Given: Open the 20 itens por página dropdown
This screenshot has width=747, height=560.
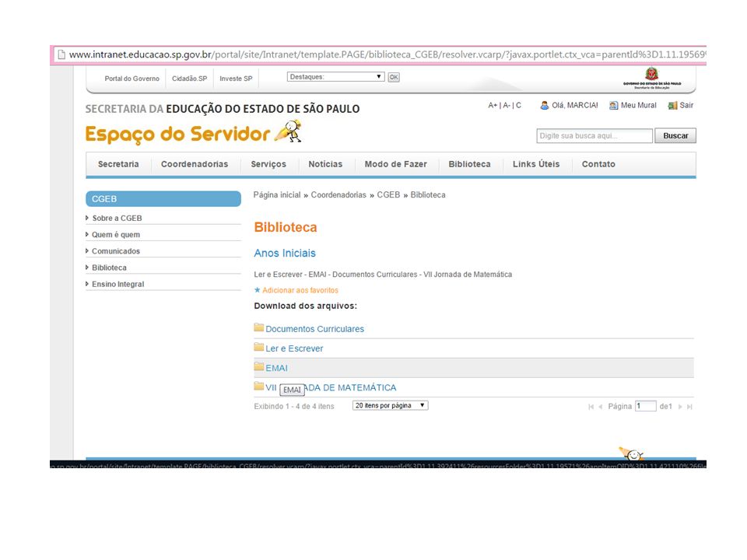Looking at the screenshot, I should [x=390, y=405].
